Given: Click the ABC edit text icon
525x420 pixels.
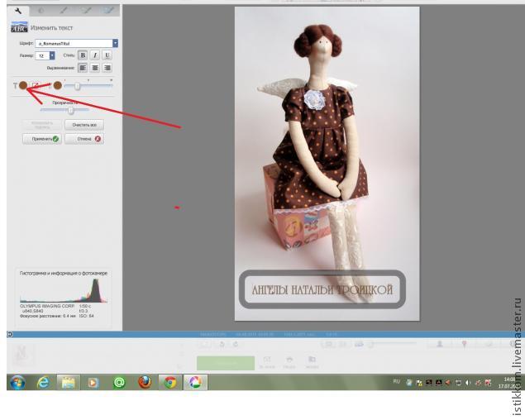Looking at the screenshot, I should 19,27.
